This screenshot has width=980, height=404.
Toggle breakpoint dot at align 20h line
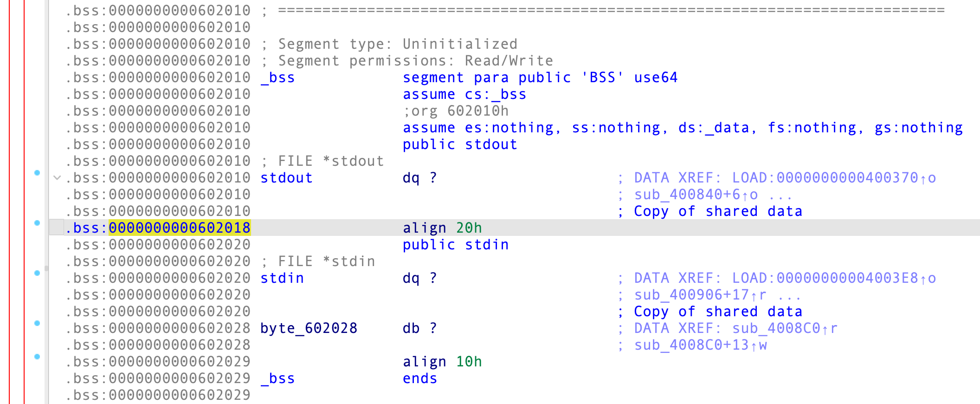point(37,223)
